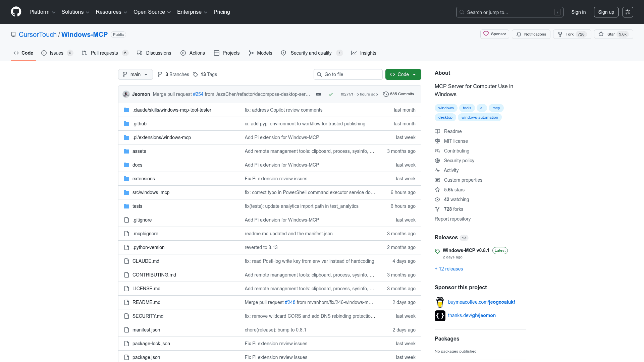This screenshot has height=362, width=644.
Task: View the MIT license link
Action: (451, 141)
